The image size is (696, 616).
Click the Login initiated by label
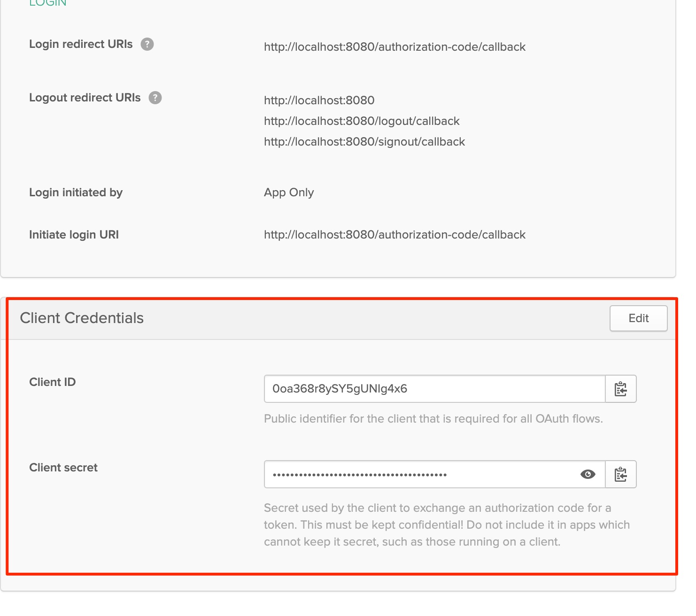[x=76, y=192]
